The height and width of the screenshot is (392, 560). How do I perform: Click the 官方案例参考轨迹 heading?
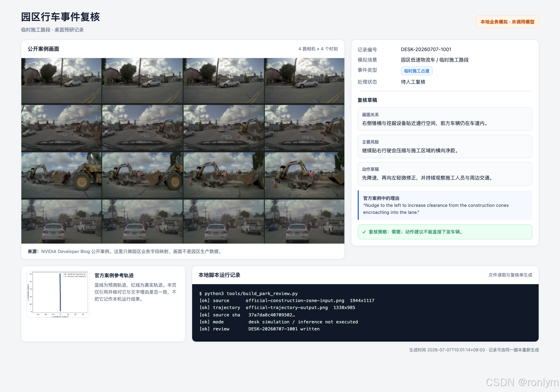tap(114, 275)
